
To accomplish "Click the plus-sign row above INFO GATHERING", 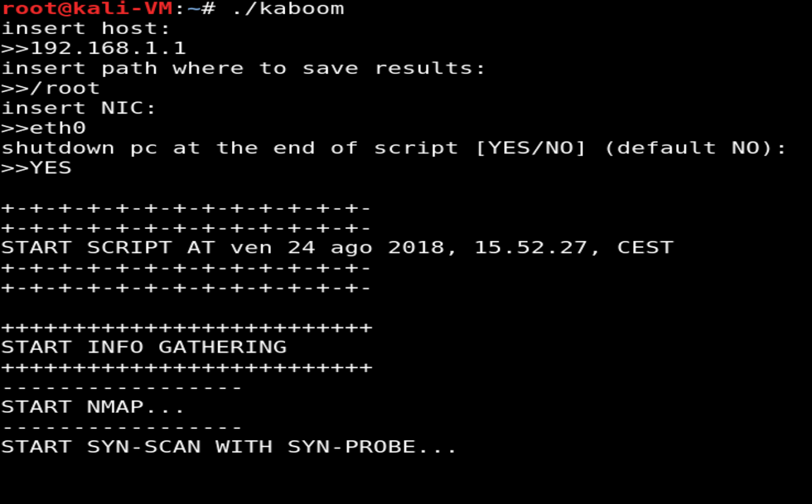I will point(187,328).
